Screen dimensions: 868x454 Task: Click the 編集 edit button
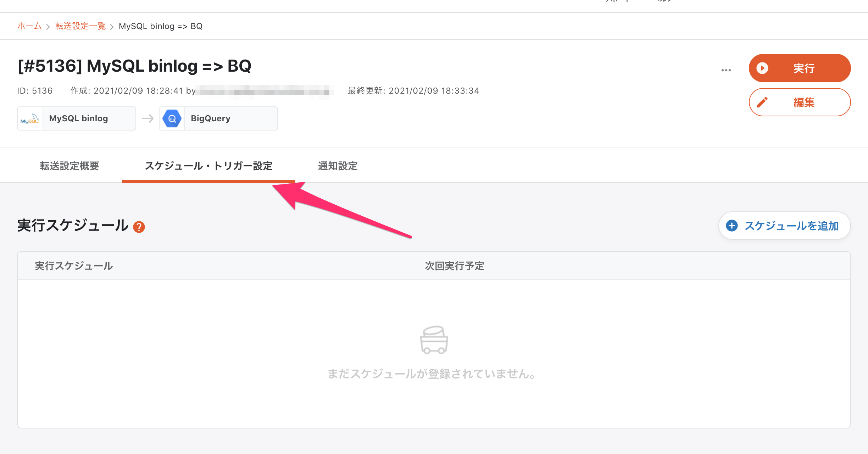[800, 102]
